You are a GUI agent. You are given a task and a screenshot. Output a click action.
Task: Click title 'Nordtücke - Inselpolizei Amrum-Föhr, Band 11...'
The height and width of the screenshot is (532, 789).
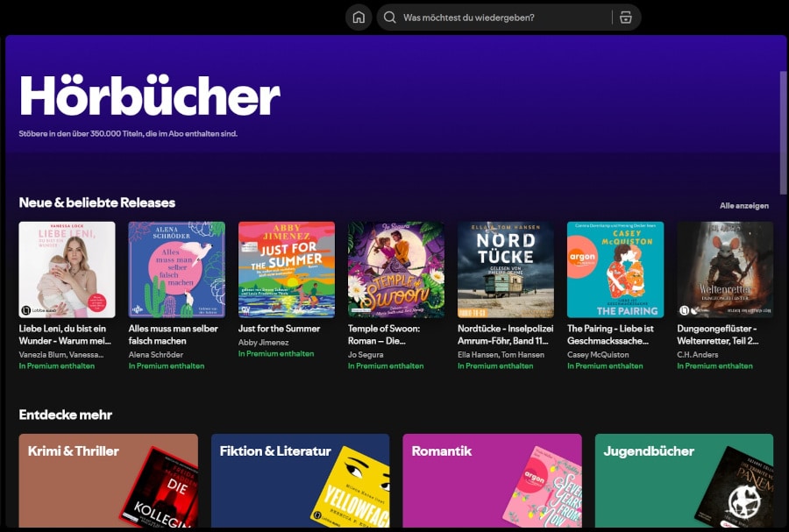point(505,335)
